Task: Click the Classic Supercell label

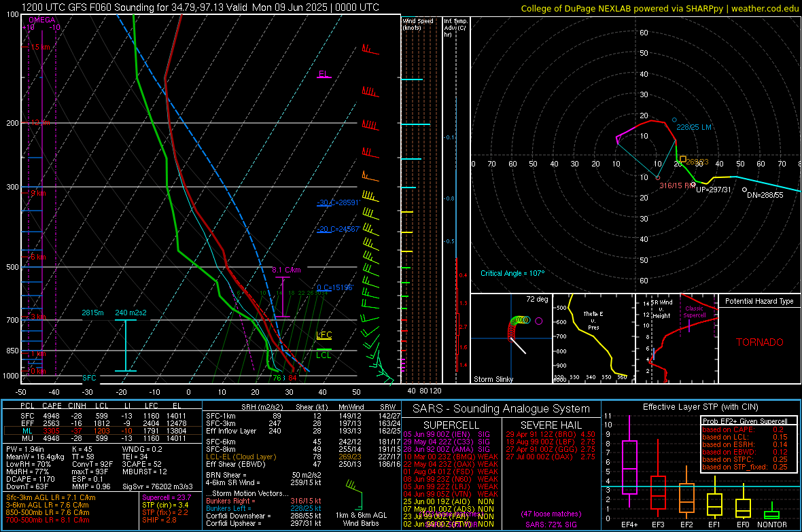Action: 694,312
